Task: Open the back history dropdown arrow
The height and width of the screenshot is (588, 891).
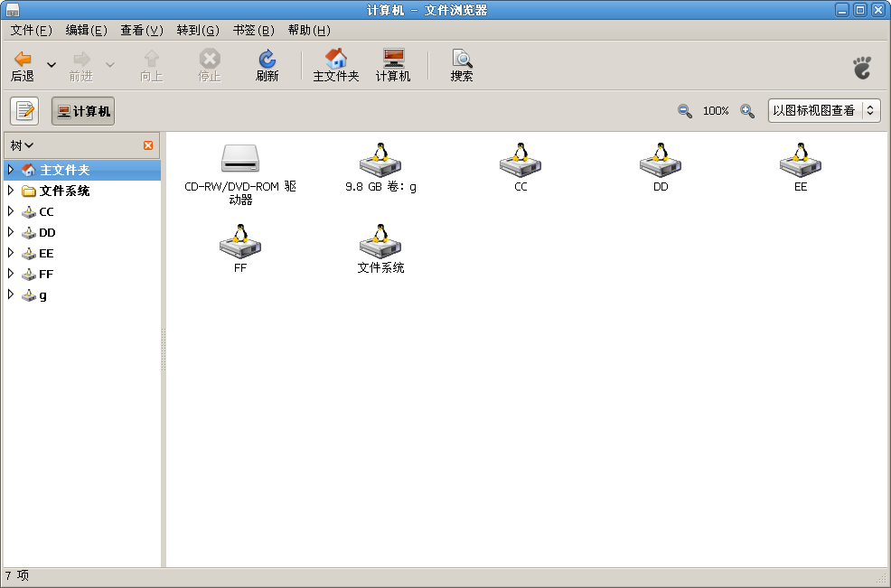Action: [52, 65]
